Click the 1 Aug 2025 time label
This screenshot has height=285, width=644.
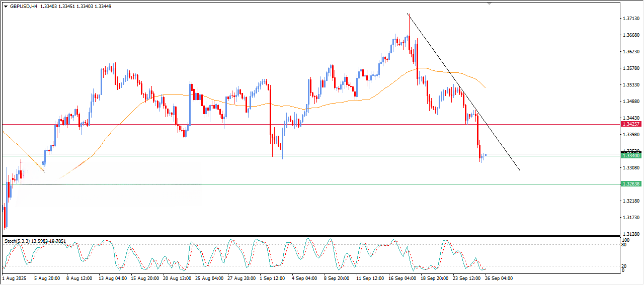point(13,278)
